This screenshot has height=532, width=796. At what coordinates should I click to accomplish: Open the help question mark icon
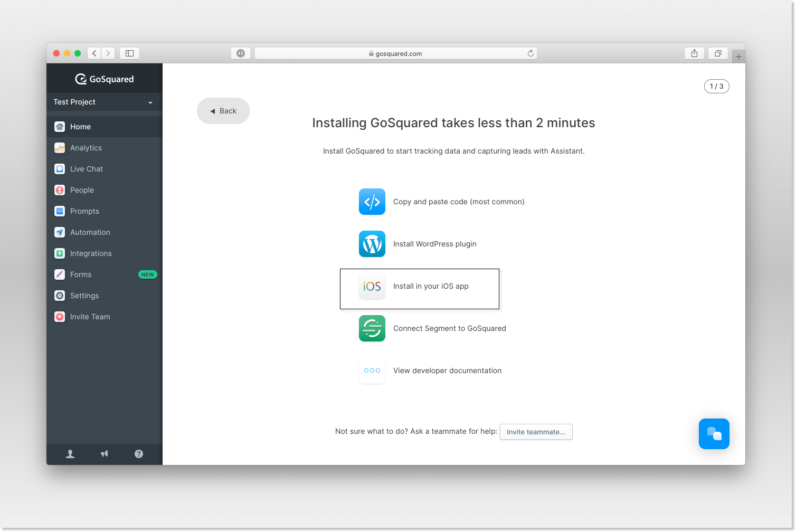pyautogui.click(x=139, y=454)
